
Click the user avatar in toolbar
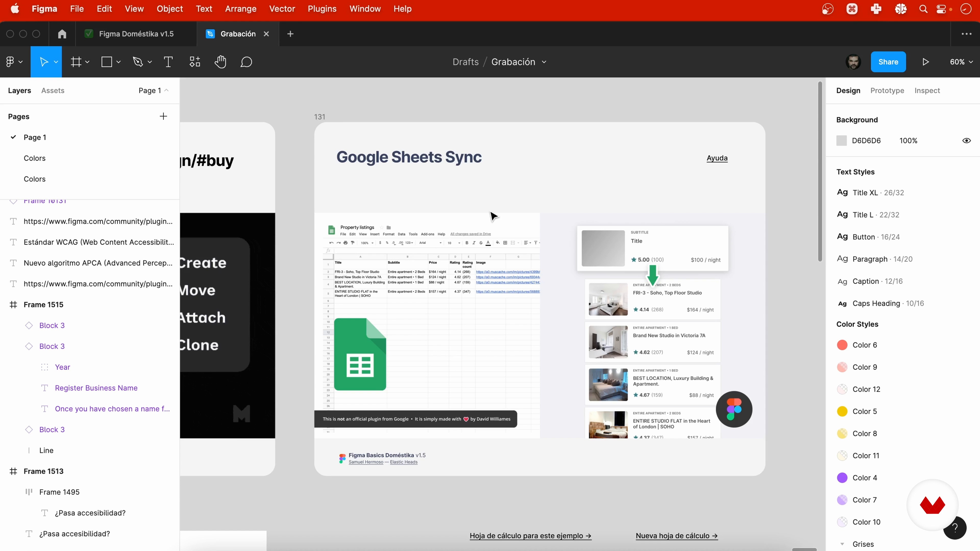[853, 61]
